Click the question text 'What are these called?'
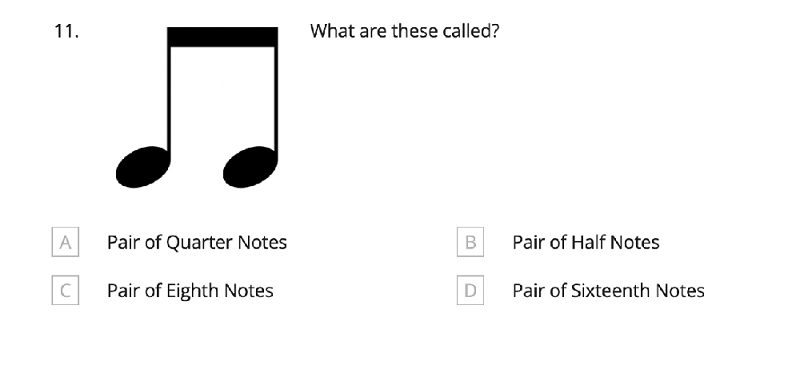Image resolution: width=800 pixels, height=365 pixels. click(x=404, y=31)
